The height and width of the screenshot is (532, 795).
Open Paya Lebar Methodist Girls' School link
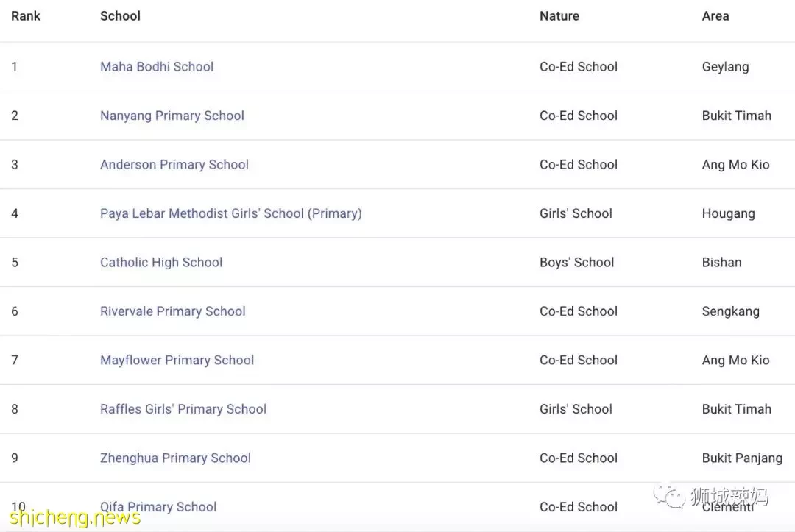(230, 214)
